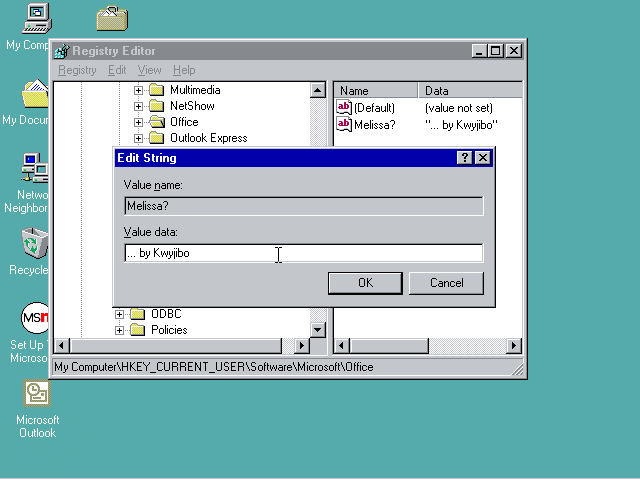Click the help question mark in Edit String

[464, 158]
